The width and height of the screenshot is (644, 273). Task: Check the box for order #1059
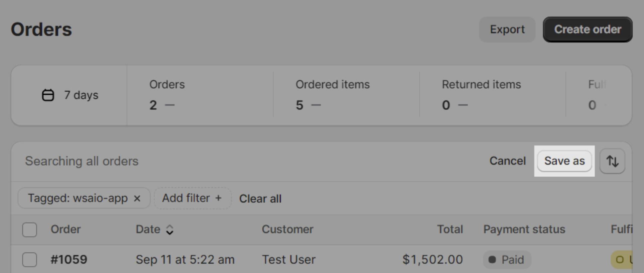[x=30, y=259]
